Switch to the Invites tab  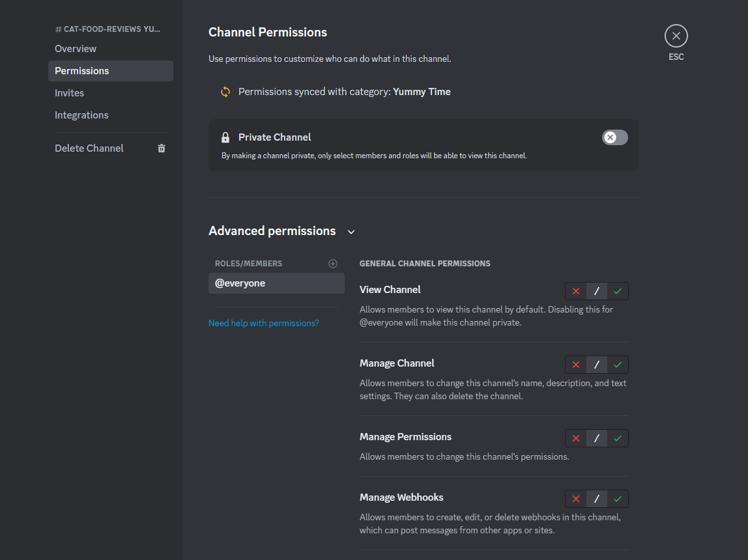pos(69,92)
